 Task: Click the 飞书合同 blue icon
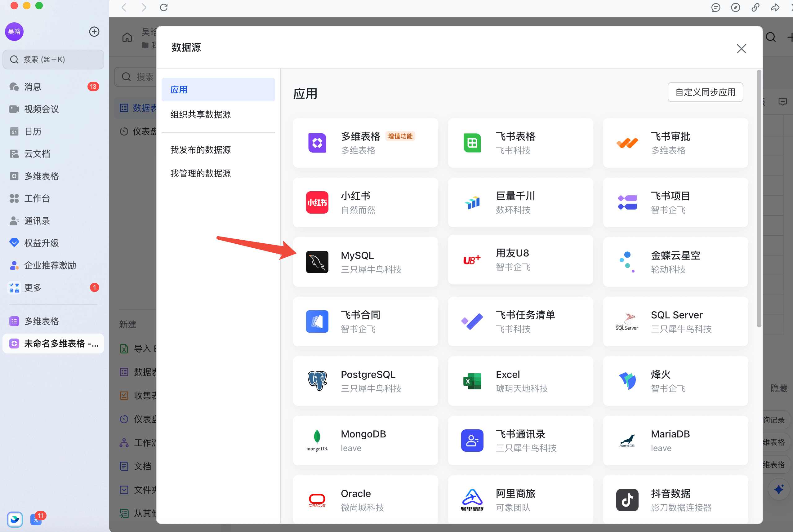[317, 321]
